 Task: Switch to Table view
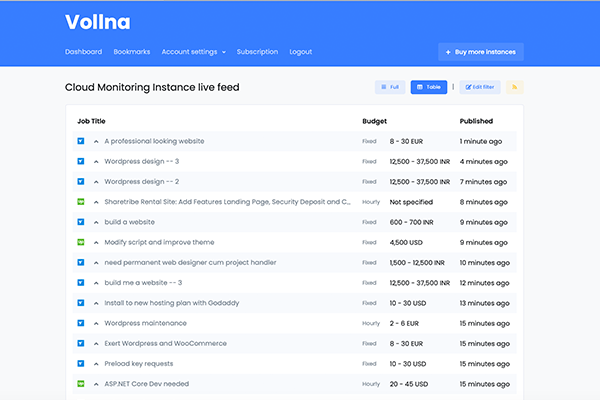pyautogui.click(x=429, y=87)
